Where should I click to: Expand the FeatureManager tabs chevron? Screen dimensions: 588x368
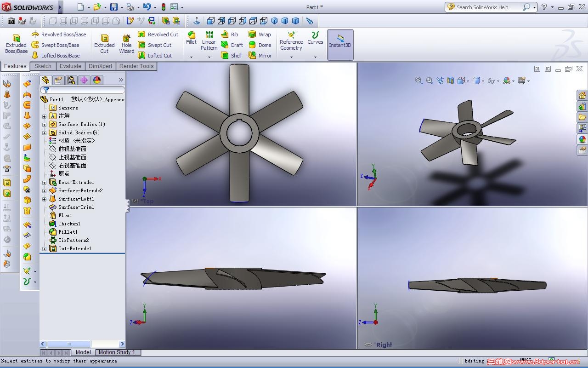tap(121, 80)
